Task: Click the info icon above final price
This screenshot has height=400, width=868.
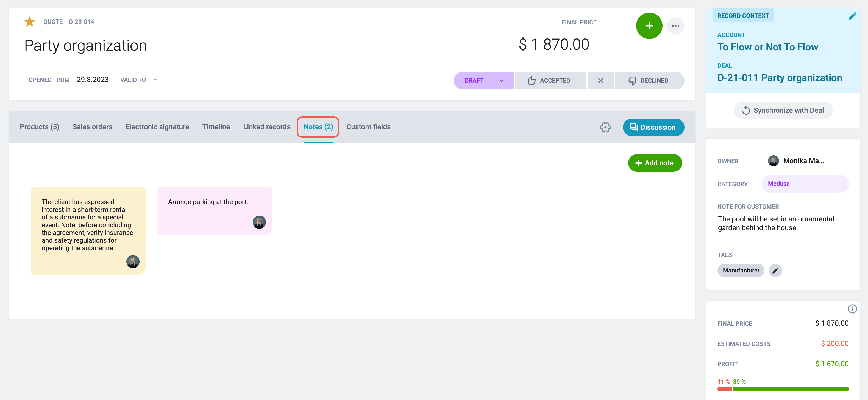Action: click(x=852, y=309)
